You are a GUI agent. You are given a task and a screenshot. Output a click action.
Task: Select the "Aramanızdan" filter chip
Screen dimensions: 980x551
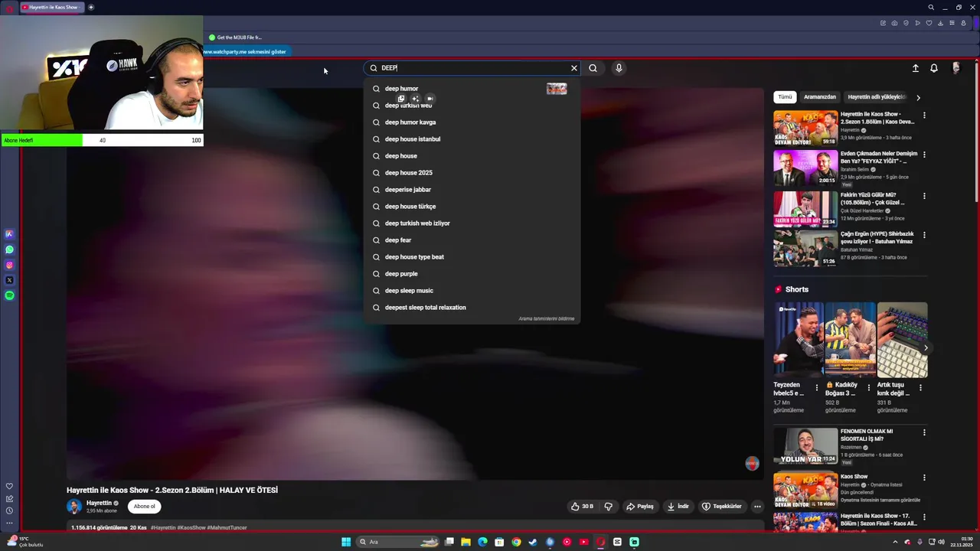(x=819, y=97)
